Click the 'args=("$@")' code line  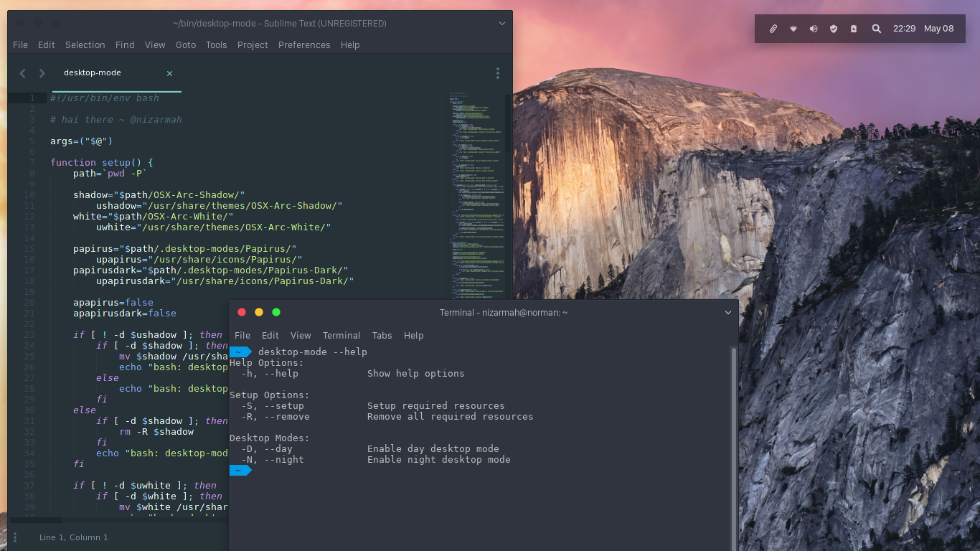point(82,141)
